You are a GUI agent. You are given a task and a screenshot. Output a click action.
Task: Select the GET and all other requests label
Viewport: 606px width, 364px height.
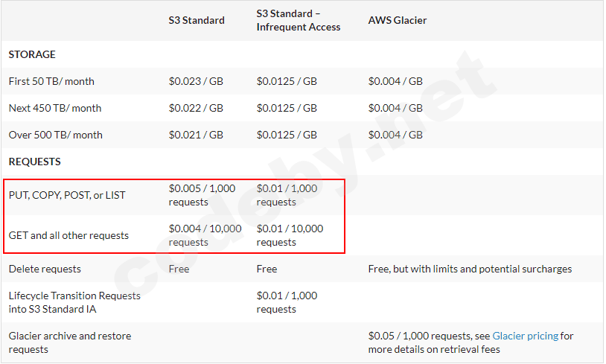[68, 235]
